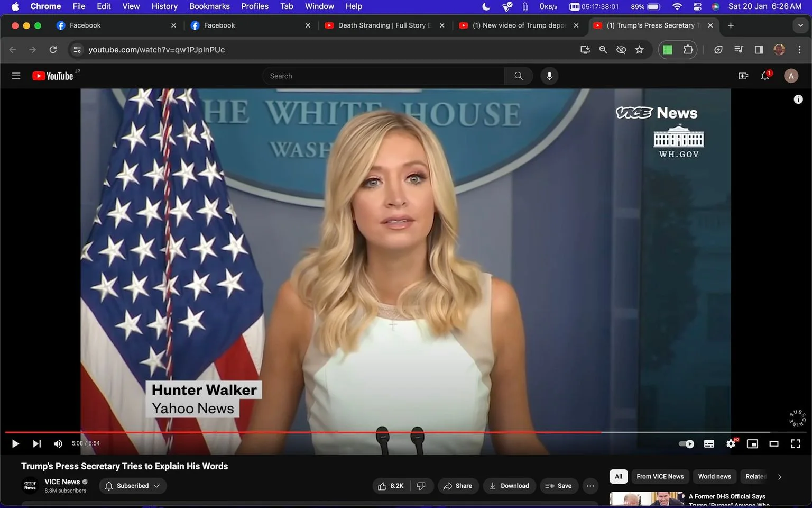Enter fullscreen mode
812x508 pixels.
pos(796,444)
